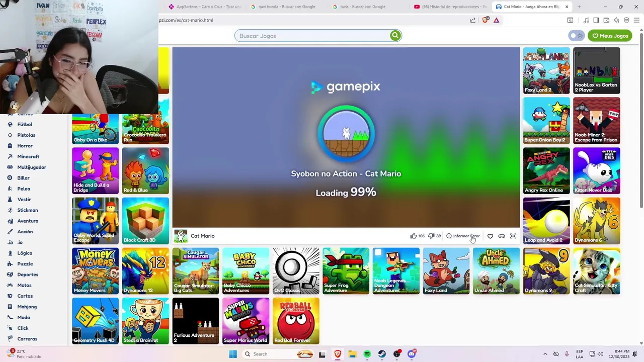Open the OvO Classic game thumbnail
Screen dimensions: 644x362
[296, 271]
